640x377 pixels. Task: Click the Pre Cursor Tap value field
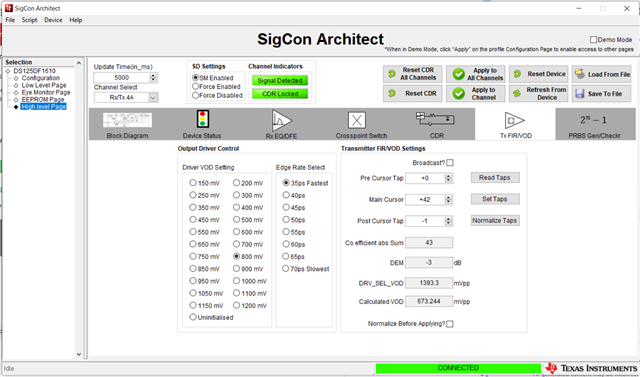[x=425, y=178]
